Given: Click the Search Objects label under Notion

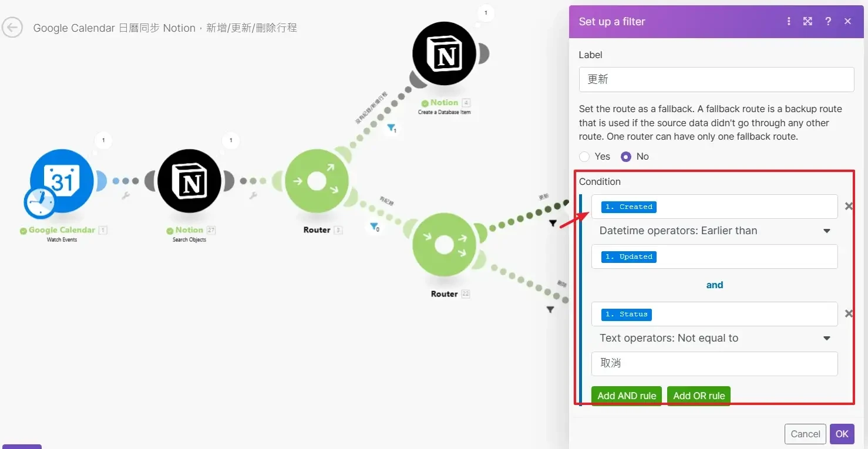Looking at the screenshot, I should click(189, 239).
